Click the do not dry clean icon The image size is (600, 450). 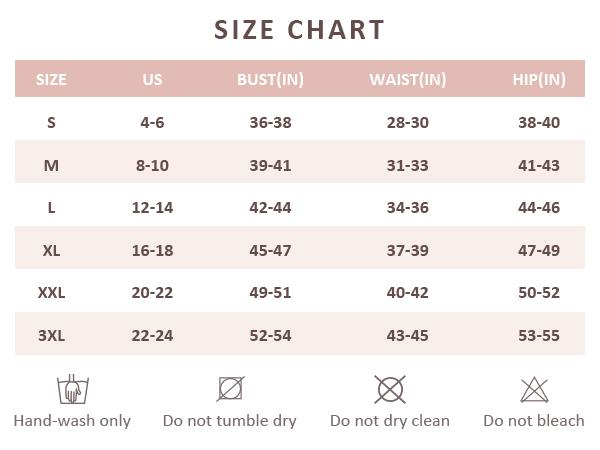tap(389, 389)
